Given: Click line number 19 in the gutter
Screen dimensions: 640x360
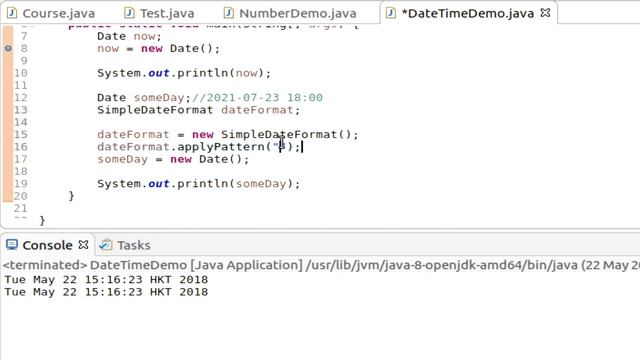Looking at the screenshot, I should click(20, 183).
